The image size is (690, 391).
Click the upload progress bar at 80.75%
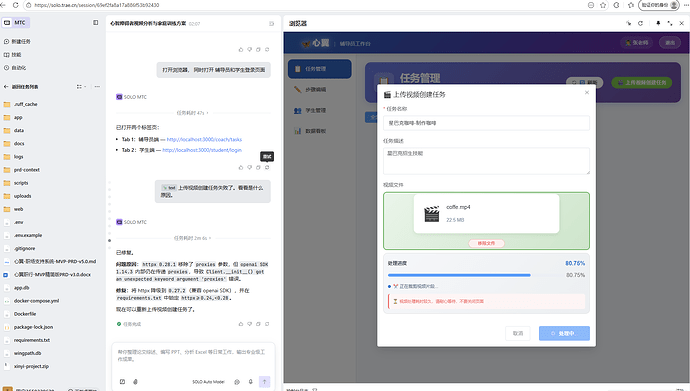click(x=474, y=275)
